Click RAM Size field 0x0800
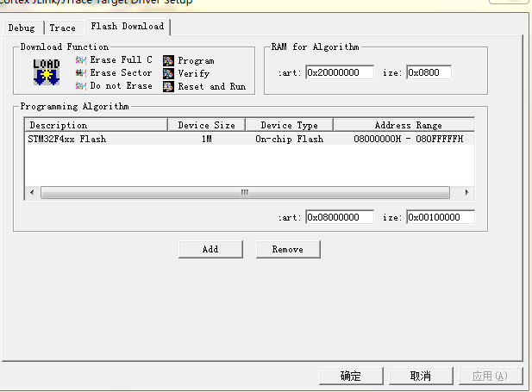 coord(429,72)
